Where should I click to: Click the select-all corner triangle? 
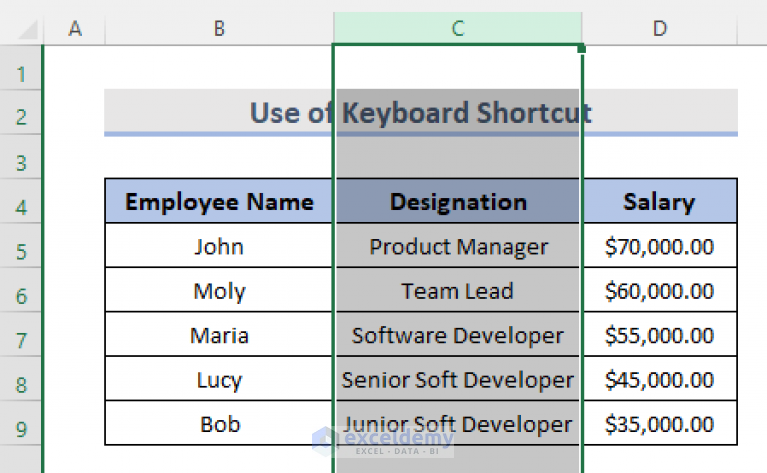tap(27, 29)
